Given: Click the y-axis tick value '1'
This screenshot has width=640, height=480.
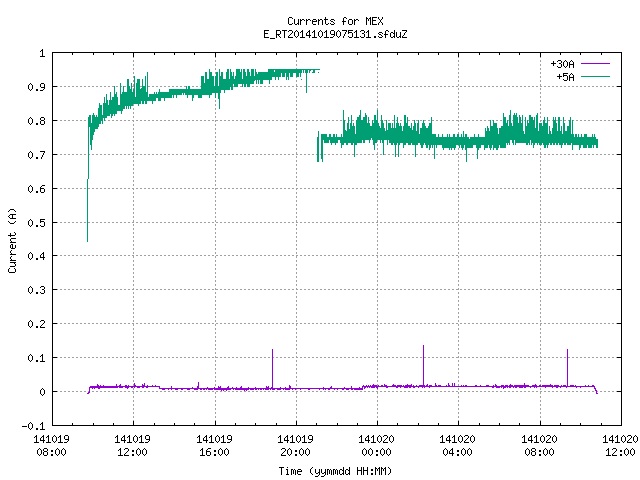Looking at the screenshot, I should click(x=42, y=53).
